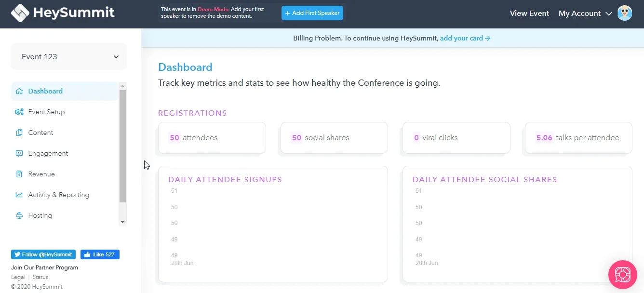Click the Revenue invoice icon
Viewport: 644px width, 293px height.
(19, 174)
